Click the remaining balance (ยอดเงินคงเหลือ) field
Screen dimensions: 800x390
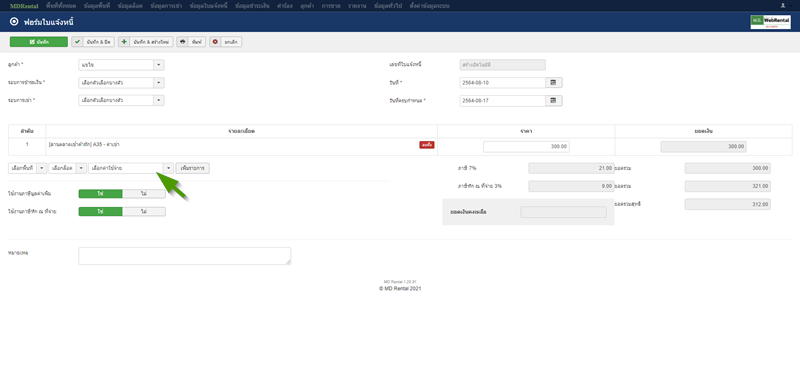563,212
